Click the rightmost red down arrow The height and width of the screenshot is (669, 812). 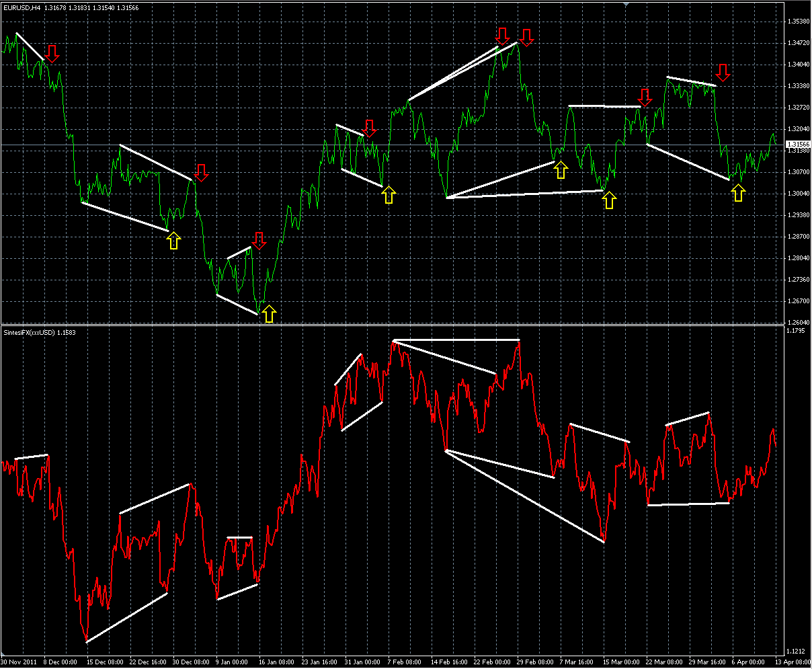[723, 72]
